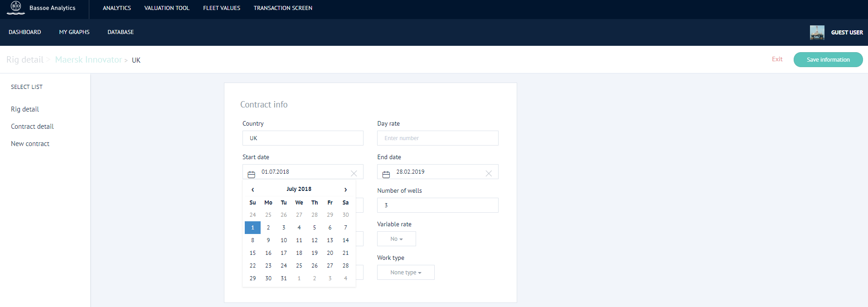
Task: Open New contract in the sidebar
Action: (x=30, y=144)
